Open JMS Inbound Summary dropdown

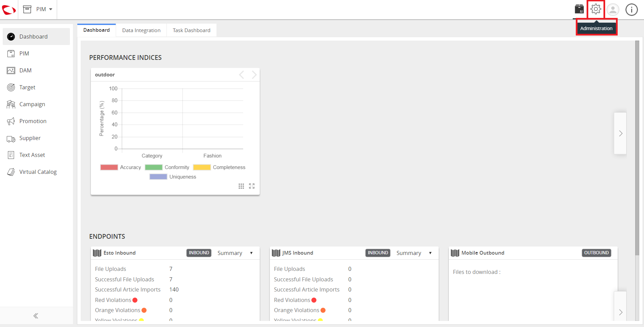point(414,253)
